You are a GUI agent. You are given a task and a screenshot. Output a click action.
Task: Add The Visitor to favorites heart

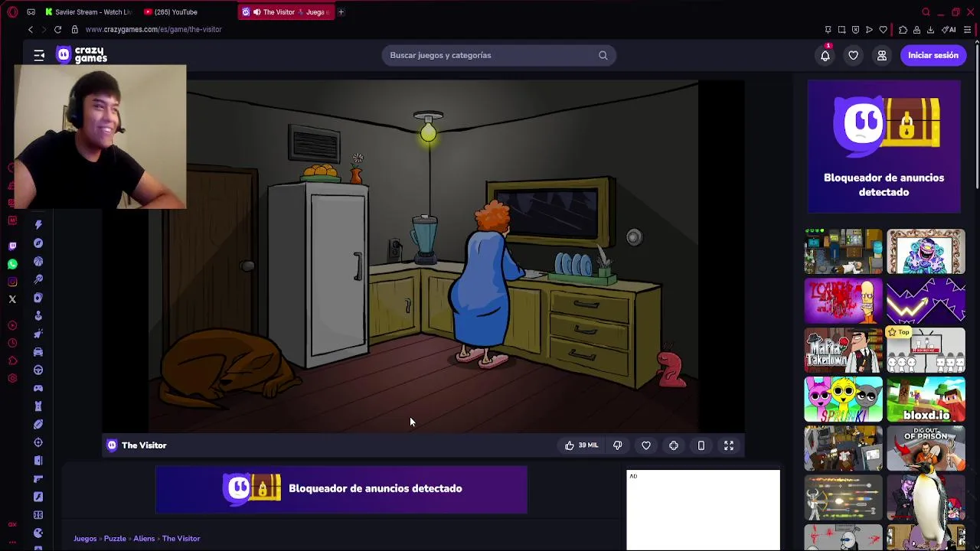pos(646,445)
